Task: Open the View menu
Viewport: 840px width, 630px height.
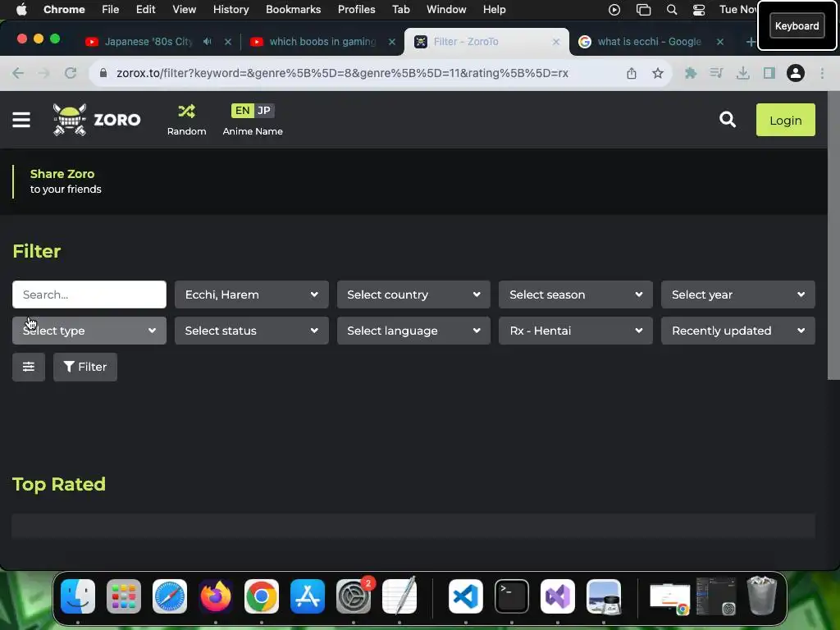Action: [184, 10]
